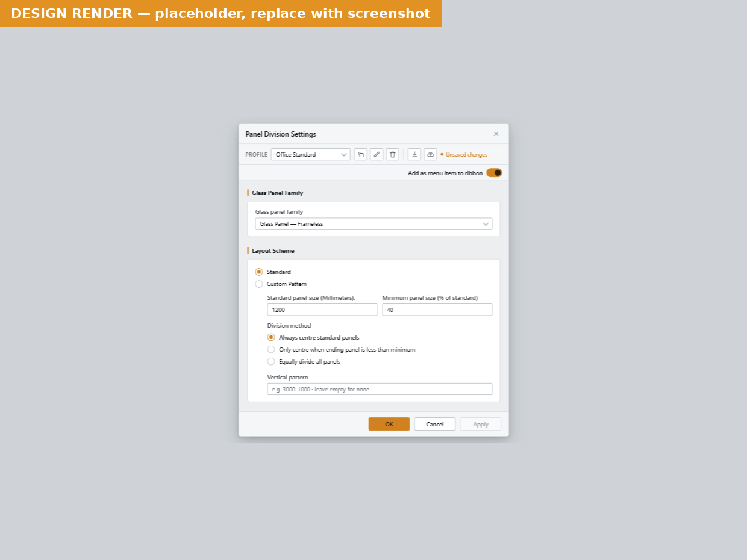Click the Division method label
This screenshot has width=747, height=560.
pyautogui.click(x=289, y=326)
